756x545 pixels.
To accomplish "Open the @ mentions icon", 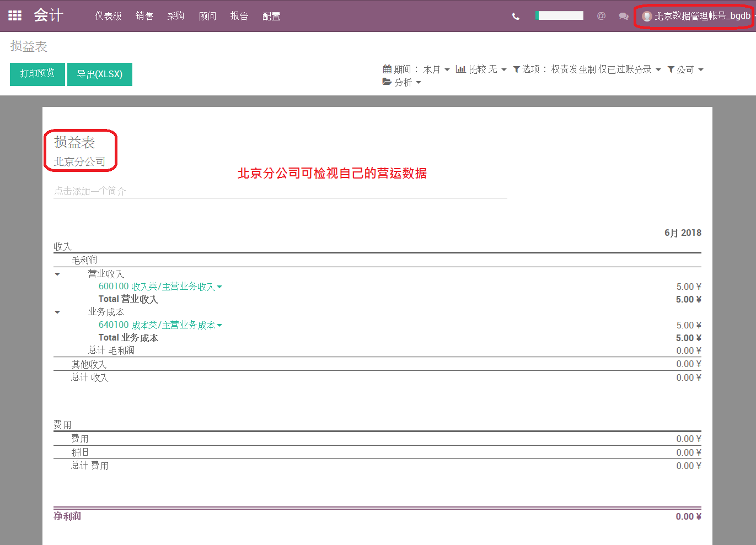I will (x=601, y=16).
